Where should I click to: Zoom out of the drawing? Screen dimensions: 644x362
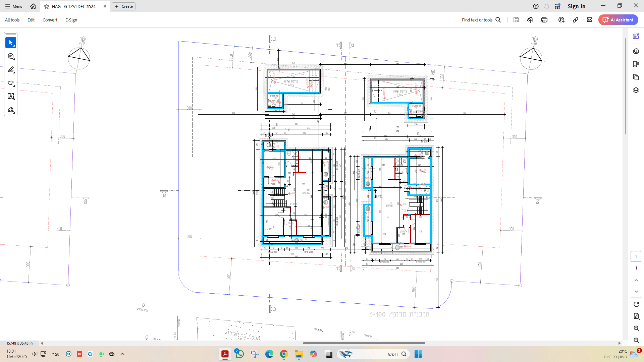click(x=636, y=341)
